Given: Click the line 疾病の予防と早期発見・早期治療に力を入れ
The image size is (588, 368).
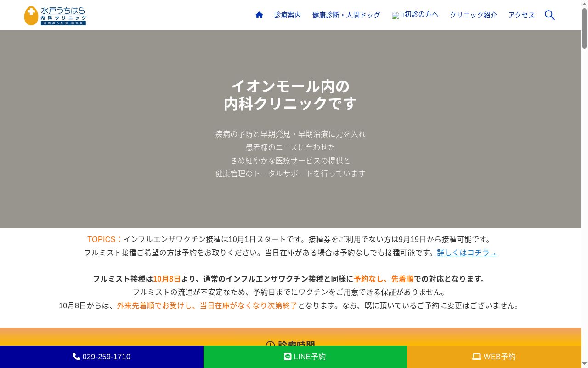Looking at the screenshot, I should [290, 134].
